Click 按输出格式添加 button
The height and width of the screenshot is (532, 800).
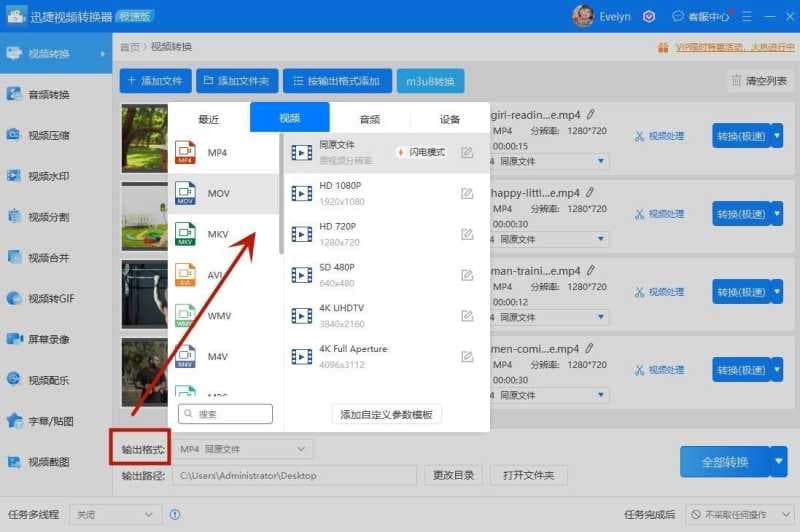[337, 81]
